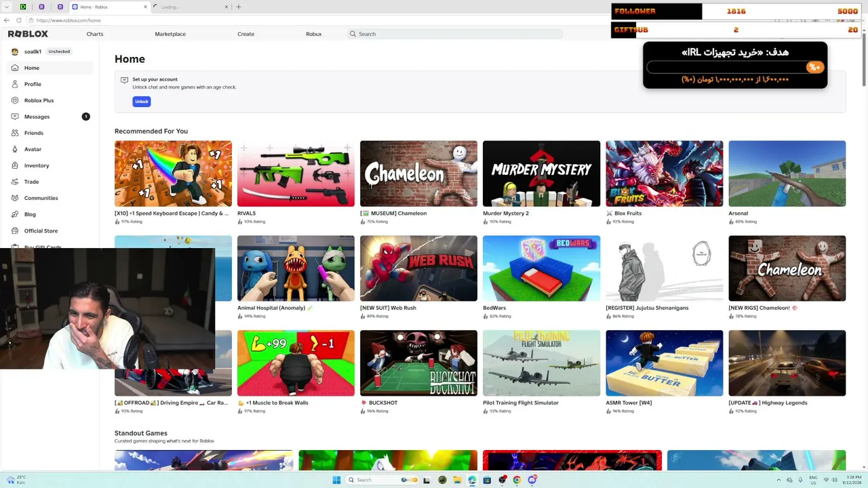The image size is (868, 488).
Task: Show hidden system tray icons
Action: coord(780,480)
